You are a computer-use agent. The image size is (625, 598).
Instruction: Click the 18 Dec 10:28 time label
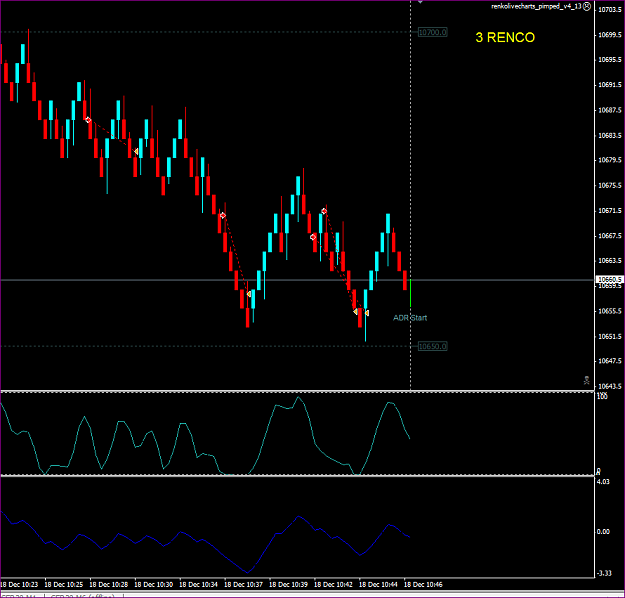pos(109,584)
